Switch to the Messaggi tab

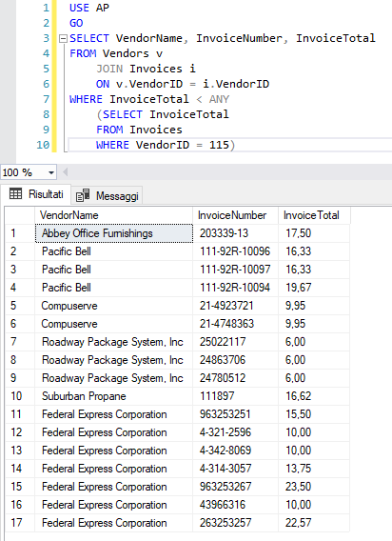click(107, 196)
